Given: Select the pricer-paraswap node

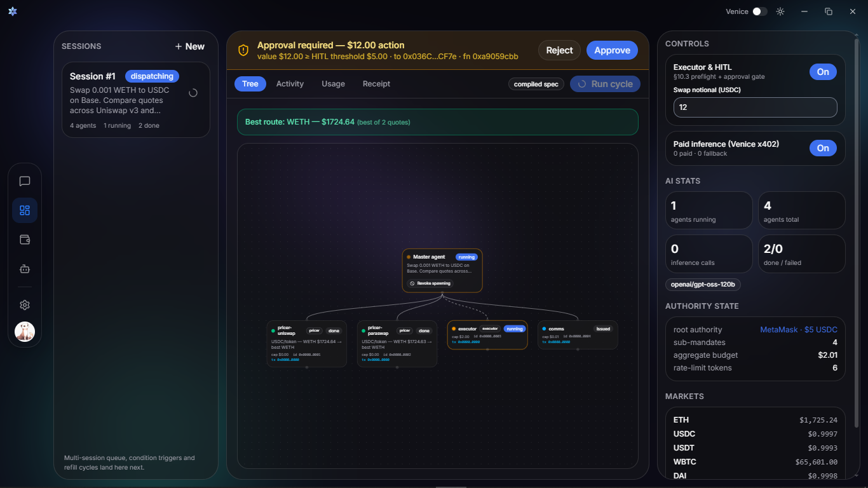Looking at the screenshot, I should (x=397, y=344).
